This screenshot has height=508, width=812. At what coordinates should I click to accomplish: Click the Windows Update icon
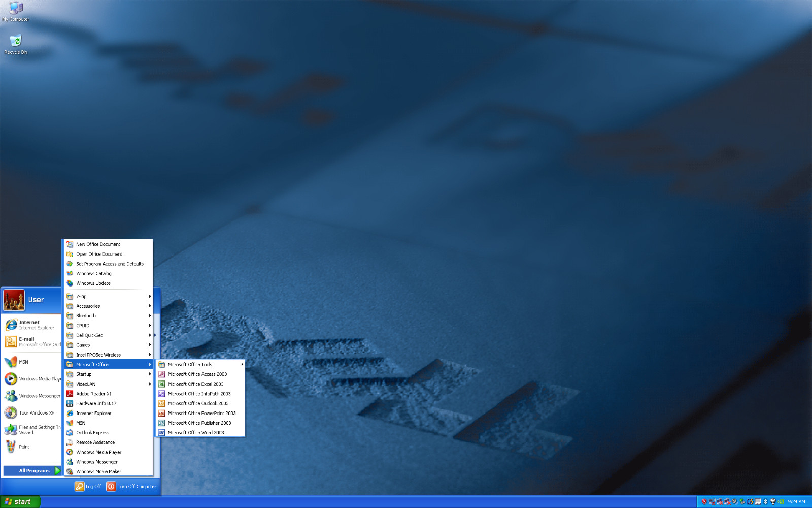(x=70, y=283)
